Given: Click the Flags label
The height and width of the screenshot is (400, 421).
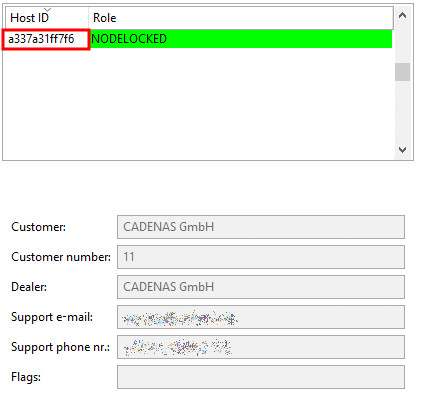Looking at the screenshot, I should 26,377.
